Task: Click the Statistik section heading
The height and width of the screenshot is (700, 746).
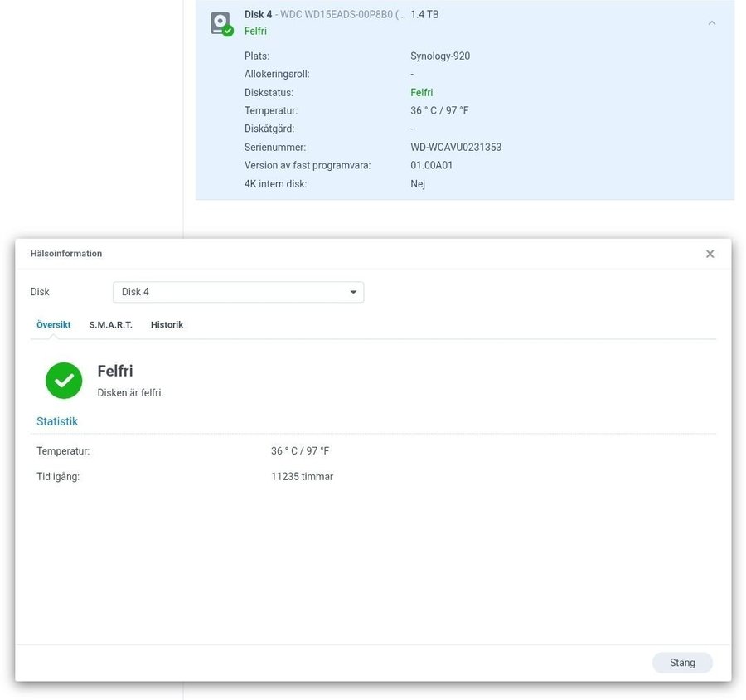Action: tap(57, 421)
